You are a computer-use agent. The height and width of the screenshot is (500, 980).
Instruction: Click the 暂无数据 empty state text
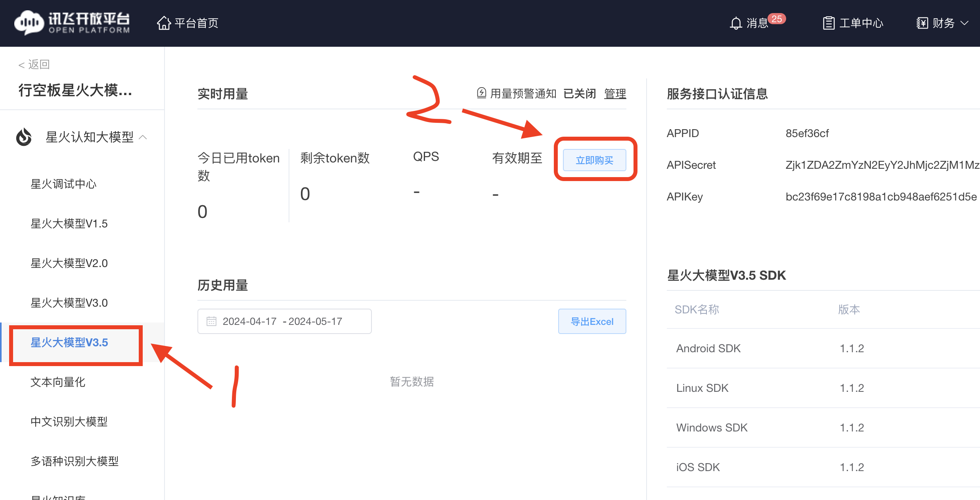412,382
